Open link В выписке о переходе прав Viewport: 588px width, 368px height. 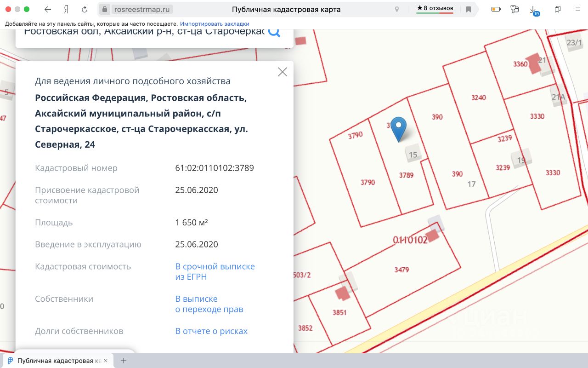coord(209,304)
